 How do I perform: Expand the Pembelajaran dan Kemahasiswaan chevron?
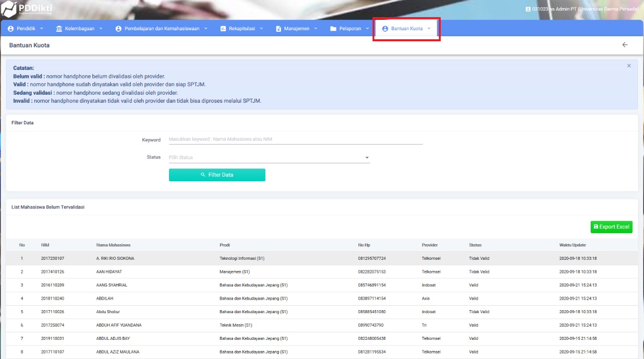coord(206,29)
